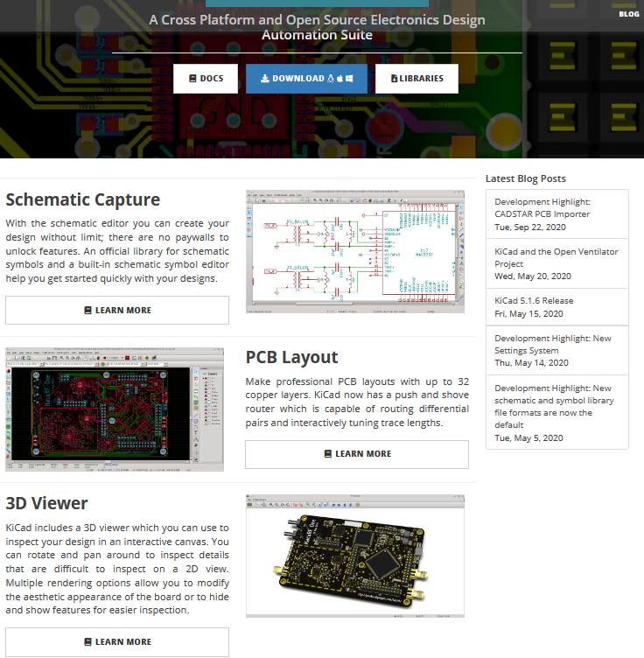
Task: Click the date Tue, Sep 22, 2020
Action: (x=530, y=227)
